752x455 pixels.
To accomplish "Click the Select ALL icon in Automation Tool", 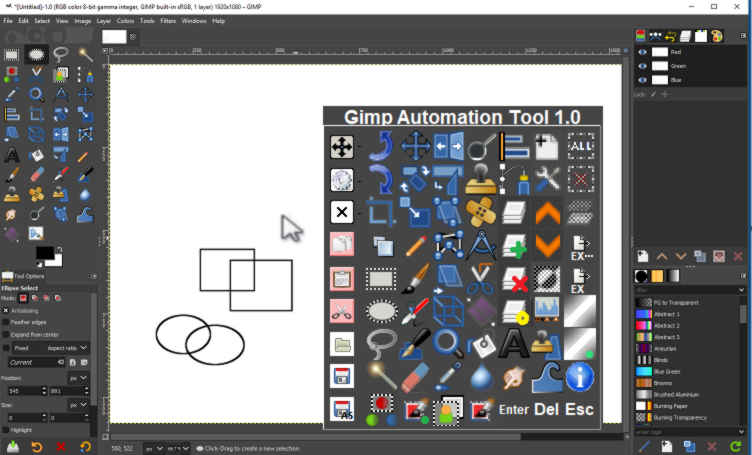I will click(581, 146).
